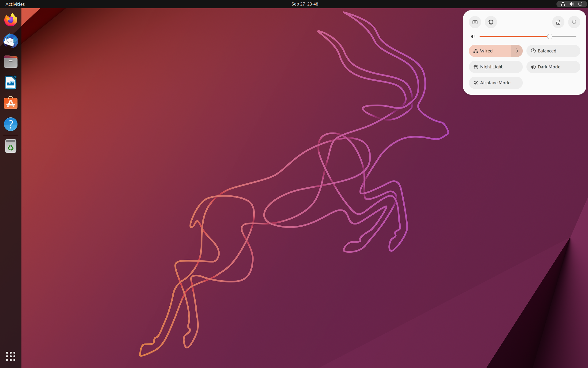This screenshot has width=588, height=368.
Task: Enable Airplane Mode
Action: (495, 82)
